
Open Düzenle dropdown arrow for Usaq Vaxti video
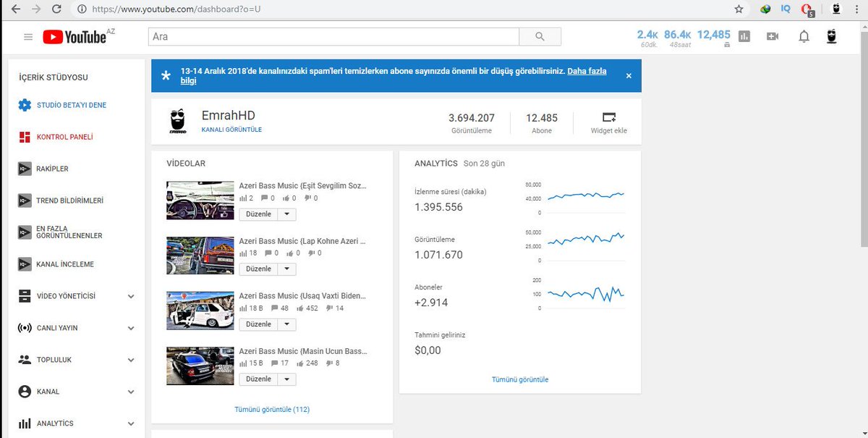286,324
